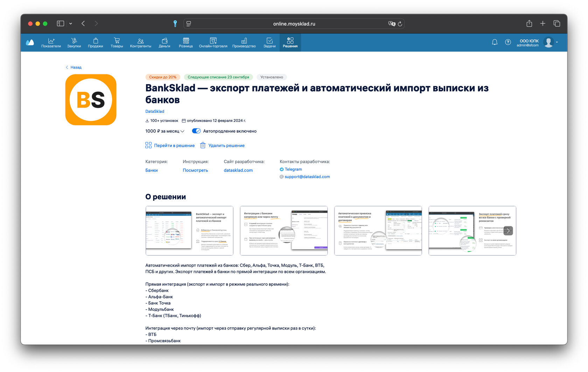Open the Share menu
This screenshot has height=372, width=588.
(529, 23)
